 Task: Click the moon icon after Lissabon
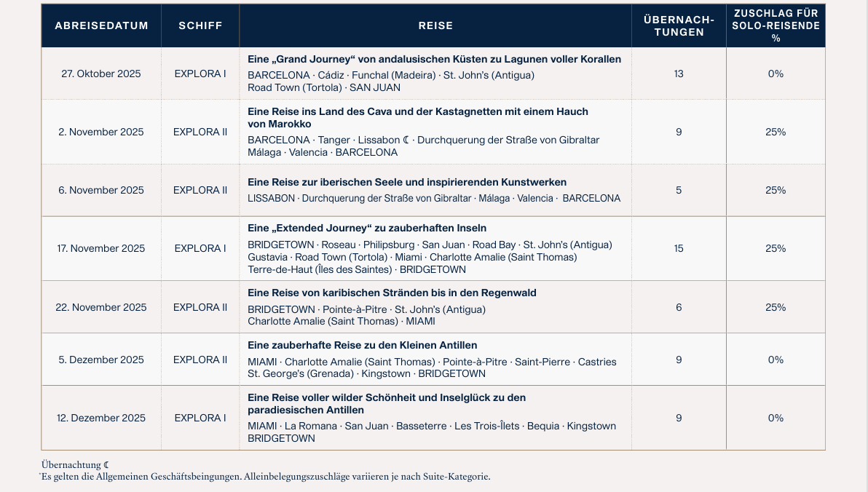pyautogui.click(x=407, y=140)
